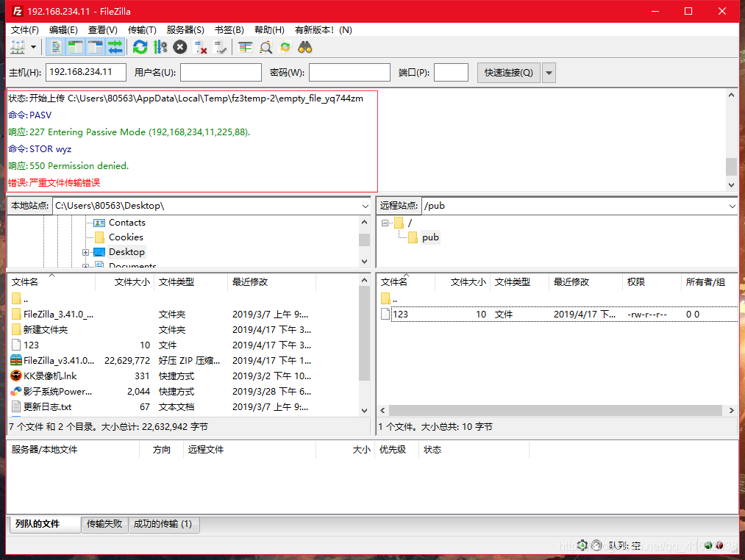Click the host 主机 input field
Screen dimensions: 745x560
tap(86, 72)
